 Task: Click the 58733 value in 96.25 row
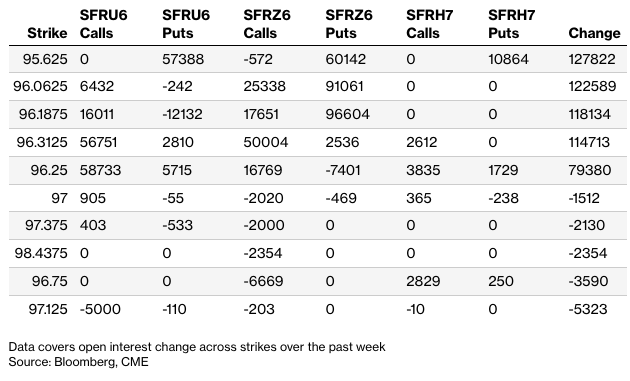(x=100, y=170)
